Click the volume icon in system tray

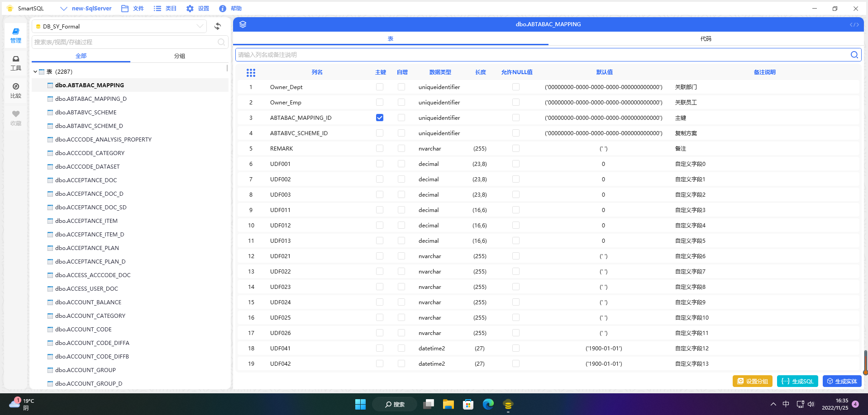tap(811, 404)
